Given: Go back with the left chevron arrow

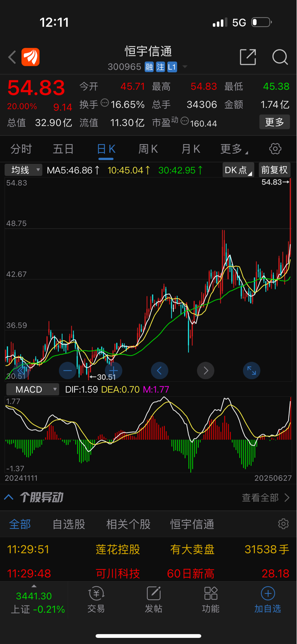Looking at the screenshot, I should click(x=12, y=57).
